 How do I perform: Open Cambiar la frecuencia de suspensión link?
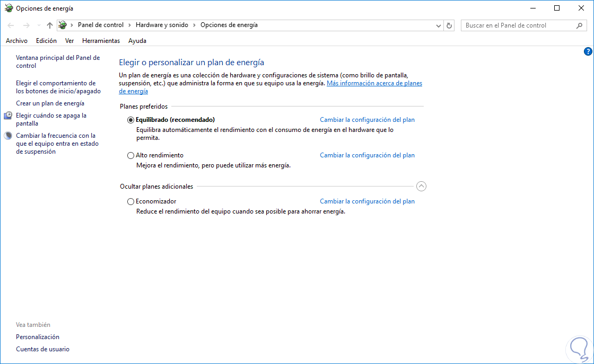[x=57, y=144]
